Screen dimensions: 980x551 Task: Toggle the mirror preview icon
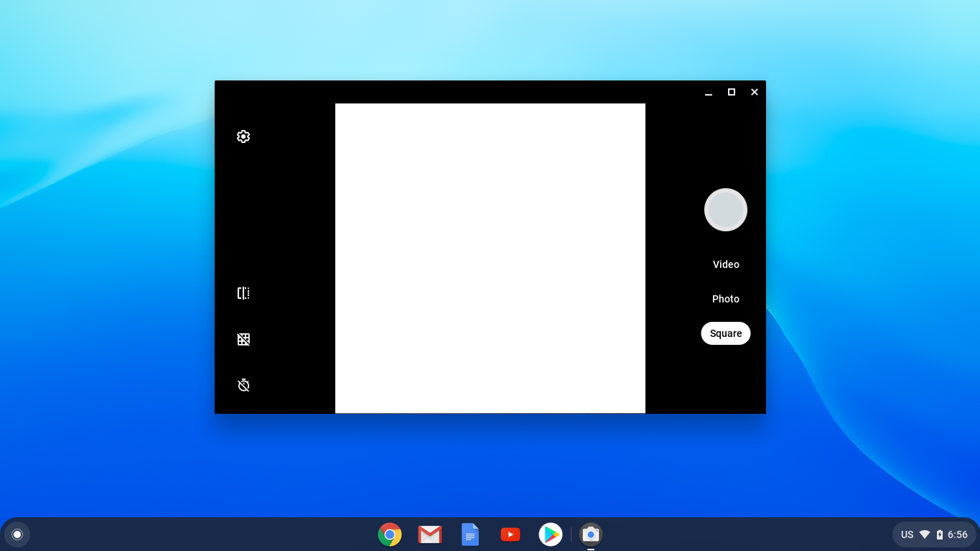pyautogui.click(x=243, y=293)
